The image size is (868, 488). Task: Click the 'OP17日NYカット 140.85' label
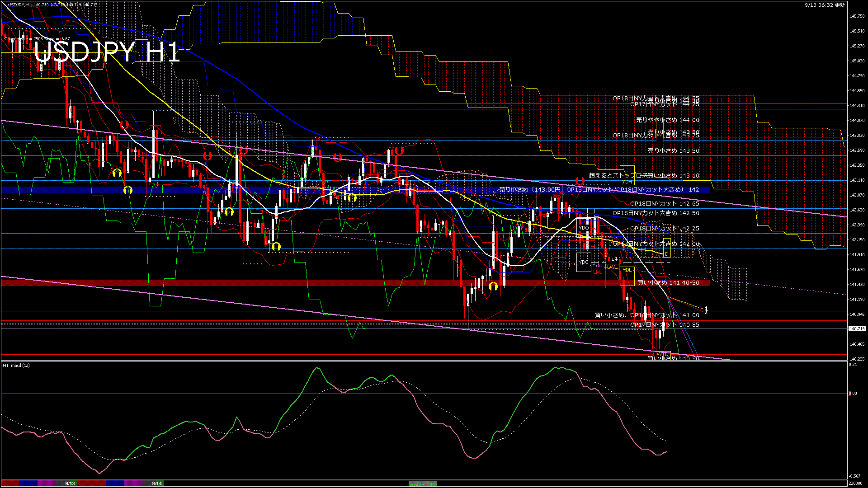point(665,325)
